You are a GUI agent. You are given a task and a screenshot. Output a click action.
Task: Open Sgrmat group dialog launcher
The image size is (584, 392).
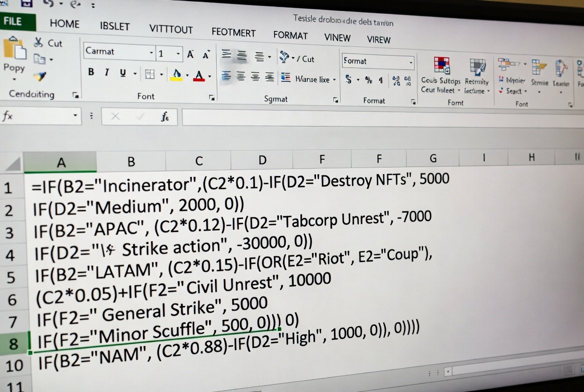335,100
